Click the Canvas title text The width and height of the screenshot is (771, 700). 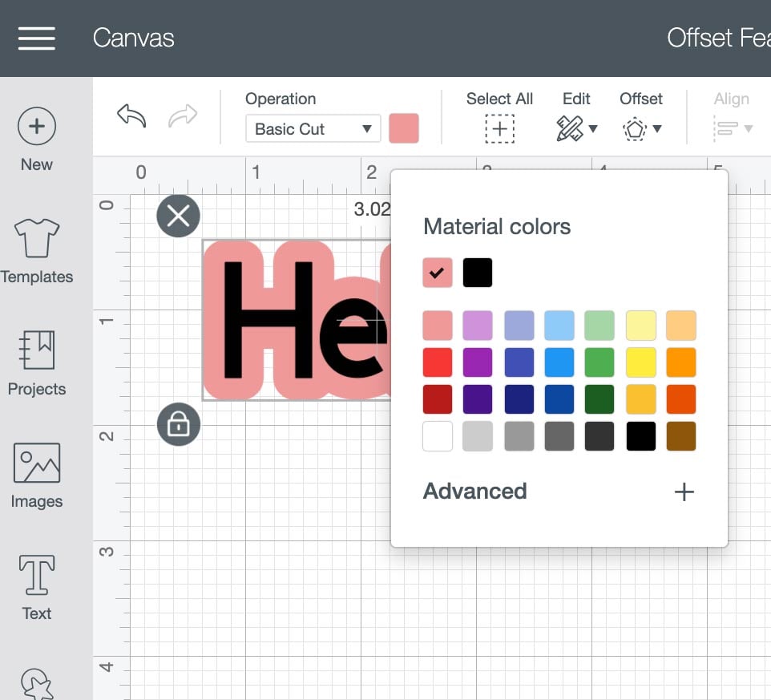click(133, 38)
